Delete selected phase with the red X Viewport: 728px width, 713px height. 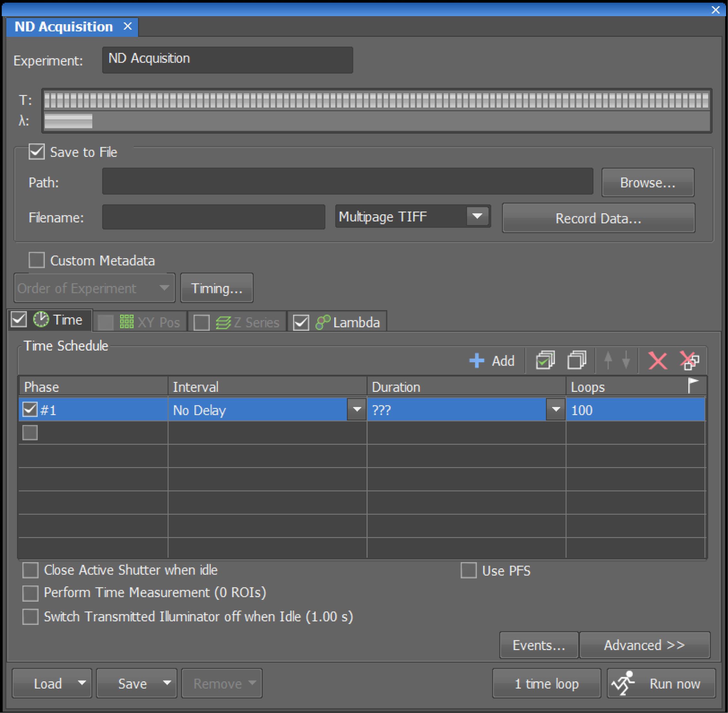(658, 361)
